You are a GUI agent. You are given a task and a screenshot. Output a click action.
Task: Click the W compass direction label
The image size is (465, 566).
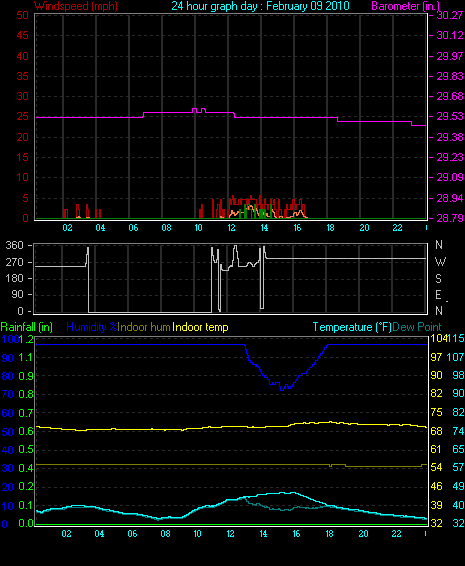click(x=440, y=262)
